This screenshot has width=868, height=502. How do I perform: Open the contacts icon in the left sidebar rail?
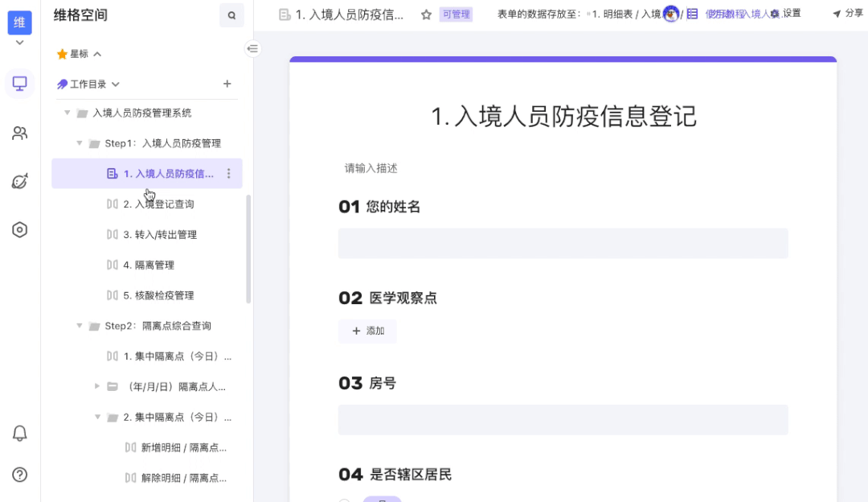click(18, 133)
